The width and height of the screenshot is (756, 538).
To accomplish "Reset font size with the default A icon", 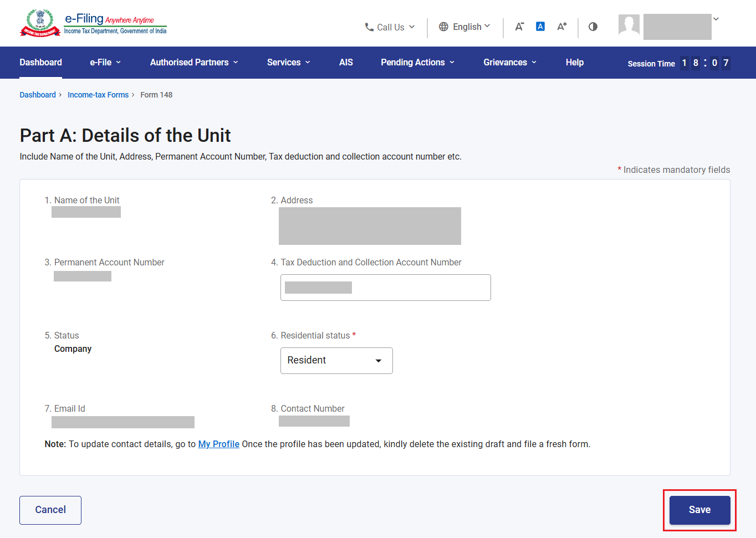I will click(x=540, y=27).
